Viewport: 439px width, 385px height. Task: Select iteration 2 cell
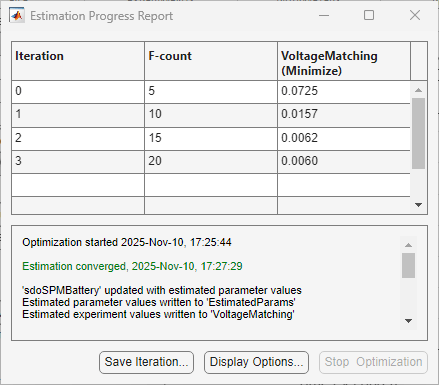coord(78,138)
